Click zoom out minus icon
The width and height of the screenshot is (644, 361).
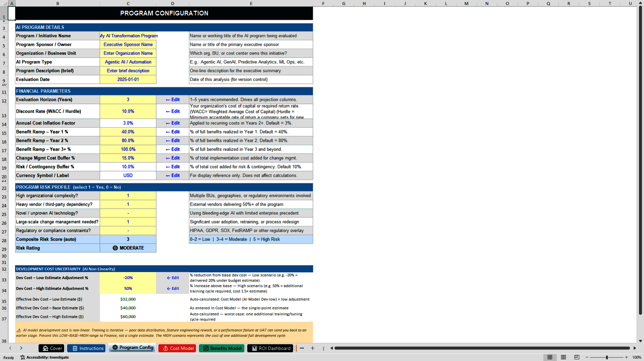[587, 357]
